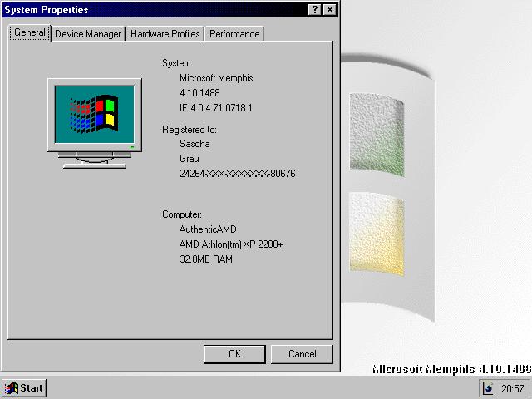This screenshot has width=532, height=399.
Task: Close the System Properties window
Action: 330,9
